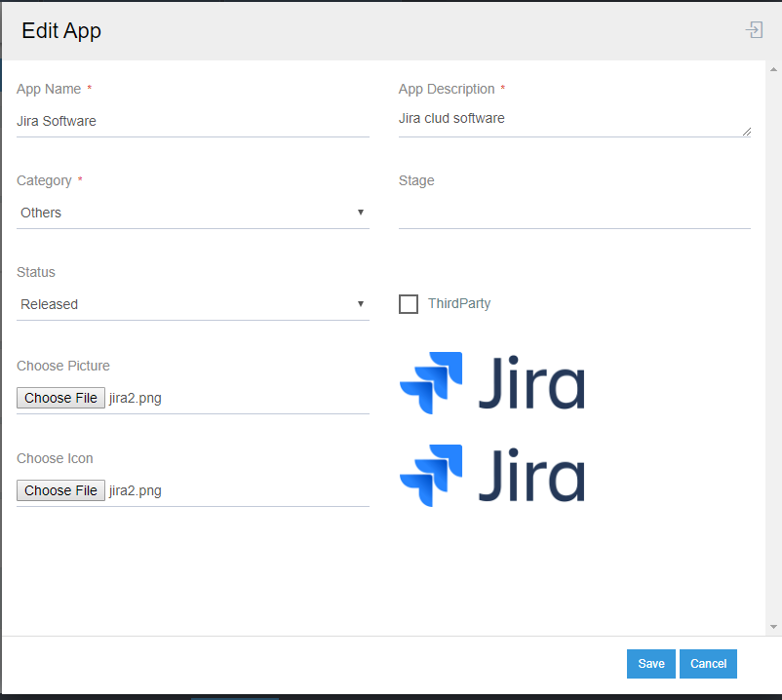Click the scrollbar up arrow
782x700 pixels.
(x=773, y=69)
